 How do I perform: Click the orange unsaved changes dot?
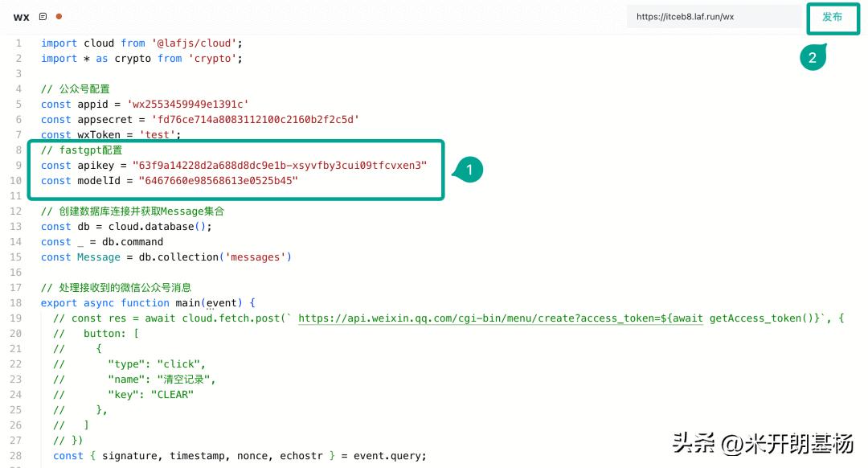59,17
